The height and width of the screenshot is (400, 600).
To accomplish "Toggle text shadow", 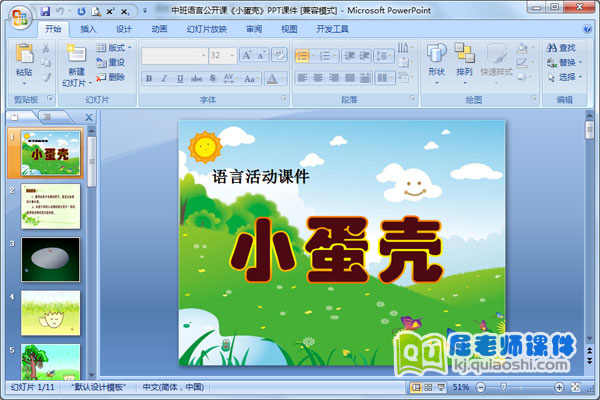I will 213,78.
